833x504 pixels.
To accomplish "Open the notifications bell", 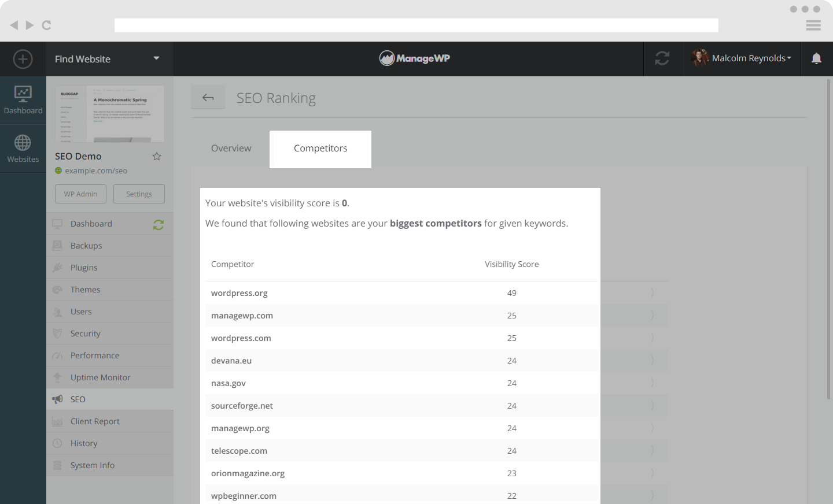I will 816,58.
